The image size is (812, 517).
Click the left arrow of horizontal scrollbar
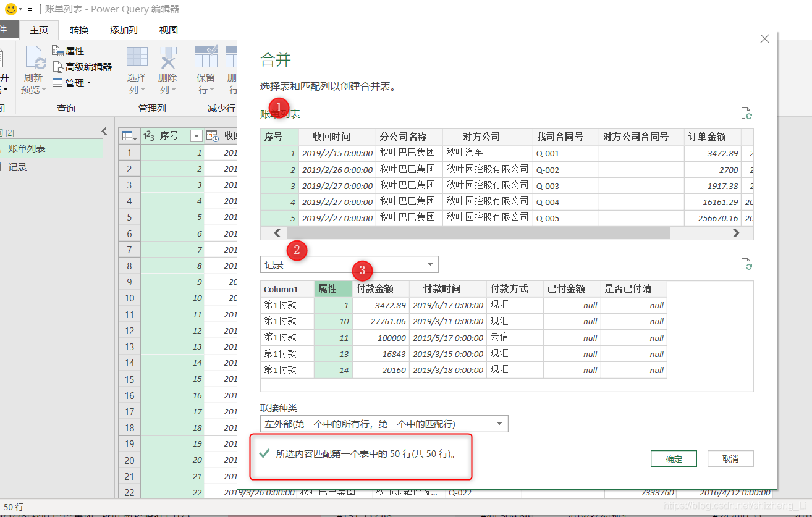277,233
